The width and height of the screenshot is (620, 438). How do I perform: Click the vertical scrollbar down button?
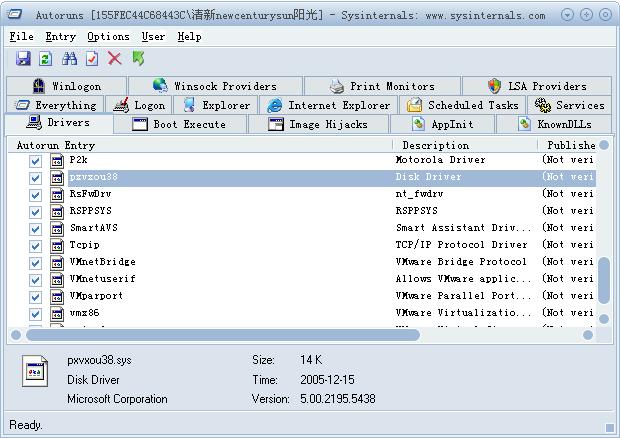[x=604, y=319]
